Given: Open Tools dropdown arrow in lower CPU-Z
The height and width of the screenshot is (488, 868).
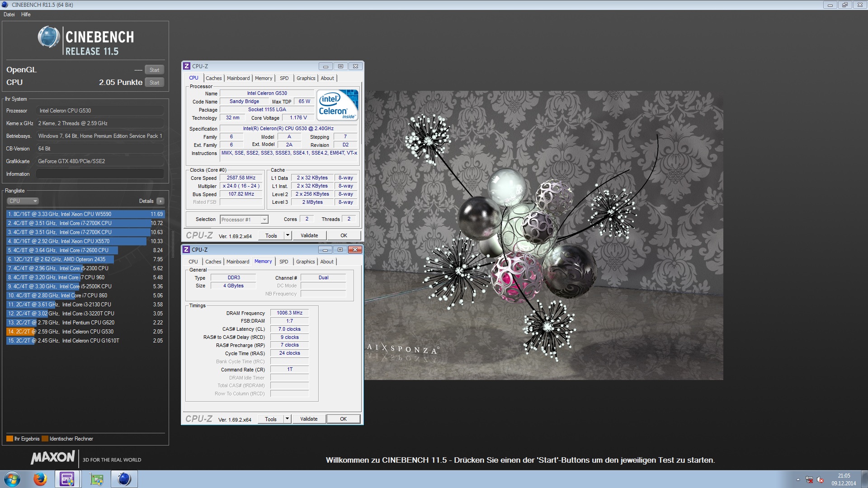Looking at the screenshot, I should pyautogui.click(x=287, y=419).
